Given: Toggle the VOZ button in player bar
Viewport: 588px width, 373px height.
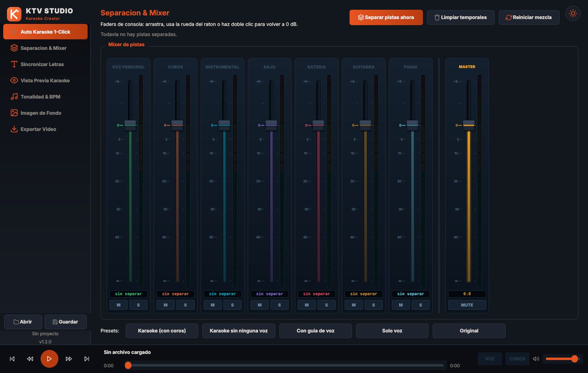Looking at the screenshot, I should (x=490, y=359).
